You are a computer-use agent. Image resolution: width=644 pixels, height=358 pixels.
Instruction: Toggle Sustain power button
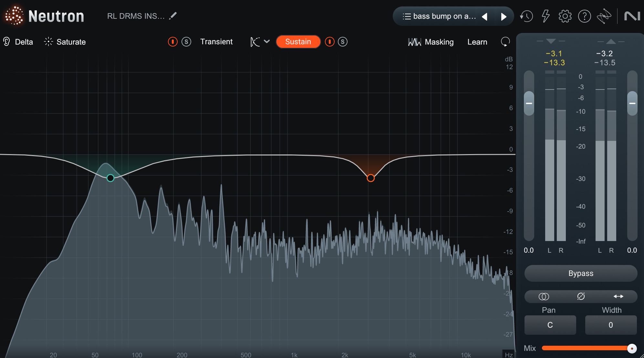[330, 42]
